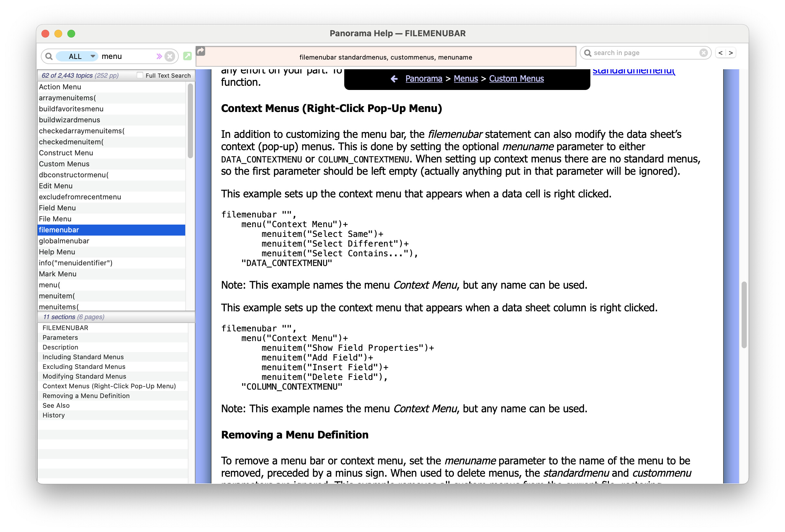
Task: Select the Help Menu topic
Action: [111, 252]
